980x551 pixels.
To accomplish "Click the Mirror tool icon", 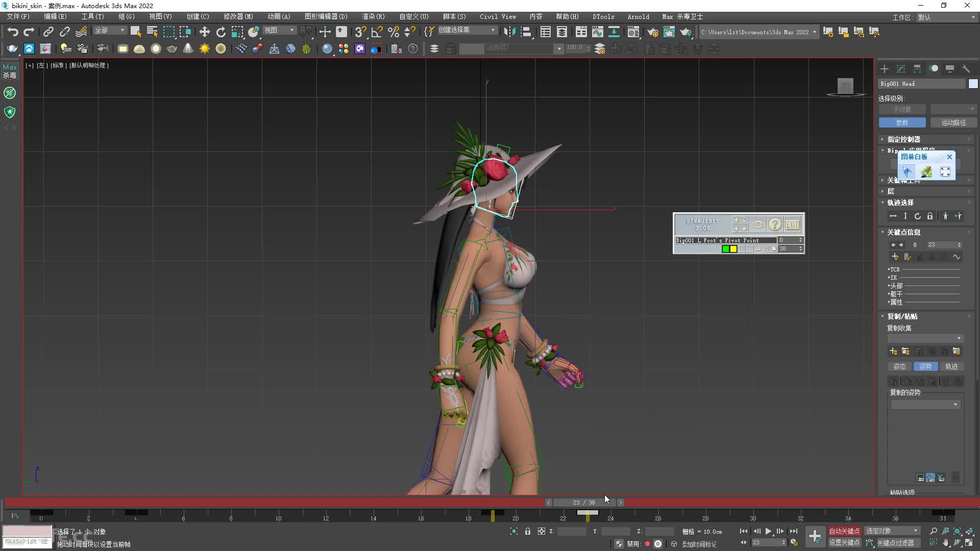I will point(509,32).
